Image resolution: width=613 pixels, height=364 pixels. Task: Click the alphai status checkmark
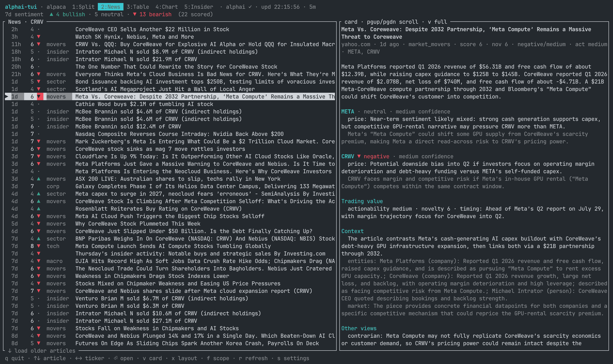pos(250,7)
